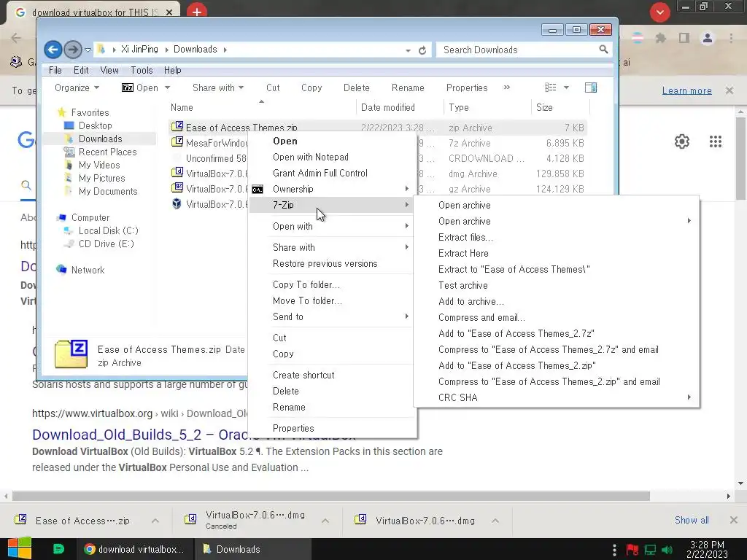Open Chrome extensions puzzle icon
Viewport: 747px width, 560px height.
point(660,38)
